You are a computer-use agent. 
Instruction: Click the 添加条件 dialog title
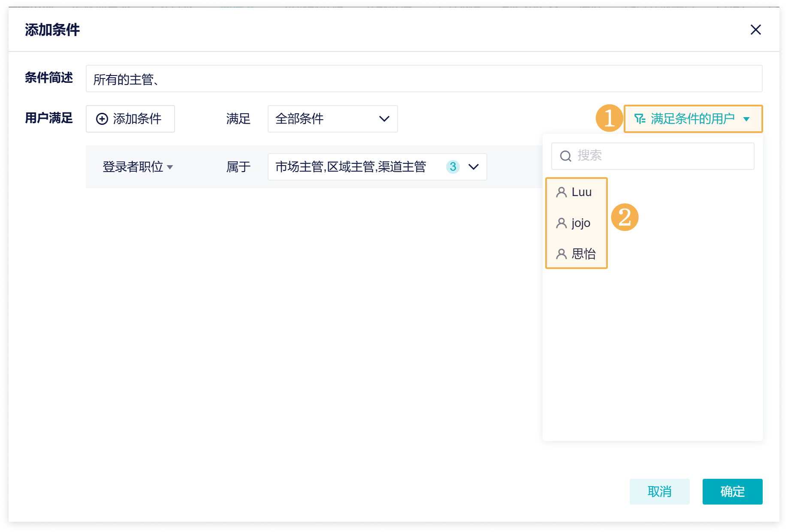pos(52,30)
